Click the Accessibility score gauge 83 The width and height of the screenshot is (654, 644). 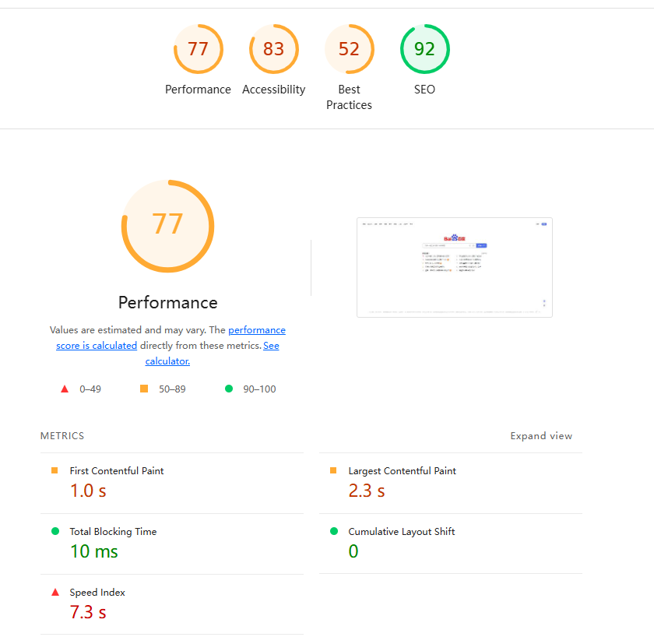(273, 49)
